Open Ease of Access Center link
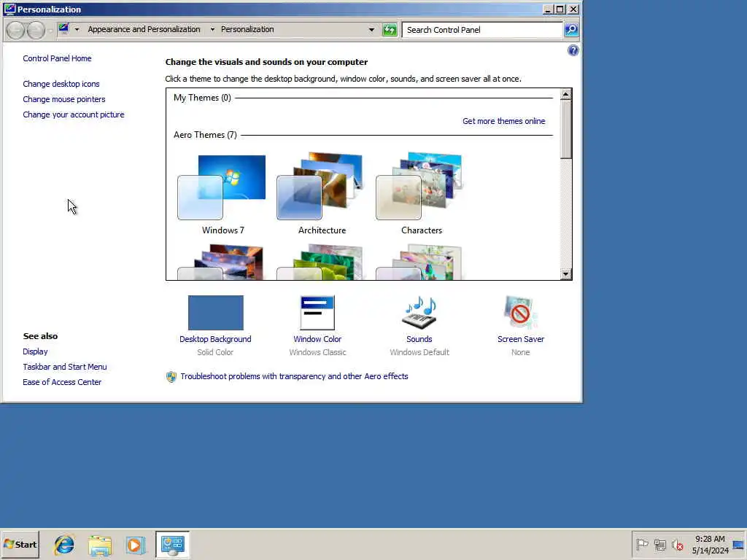The image size is (747, 560). [x=62, y=382]
